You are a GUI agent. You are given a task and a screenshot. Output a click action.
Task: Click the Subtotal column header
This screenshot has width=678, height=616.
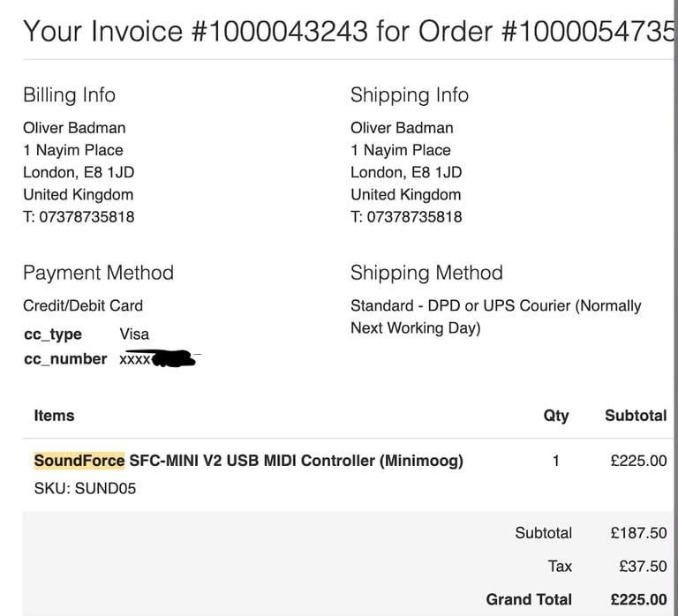[636, 416]
